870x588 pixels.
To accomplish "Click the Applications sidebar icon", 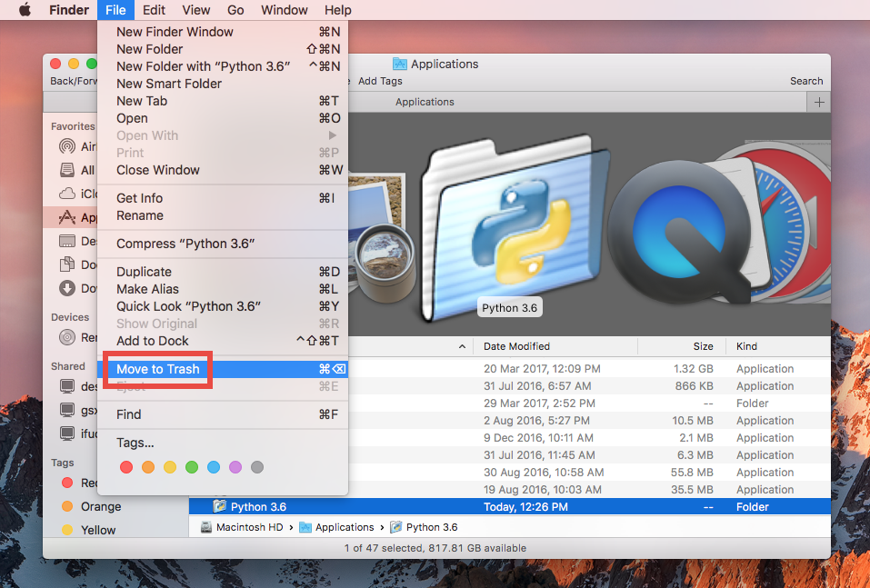I will pos(66,217).
